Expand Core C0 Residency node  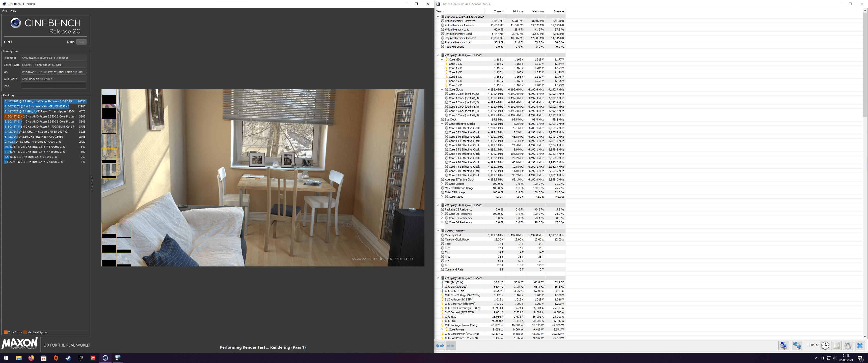pyautogui.click(x=442, y=214)
